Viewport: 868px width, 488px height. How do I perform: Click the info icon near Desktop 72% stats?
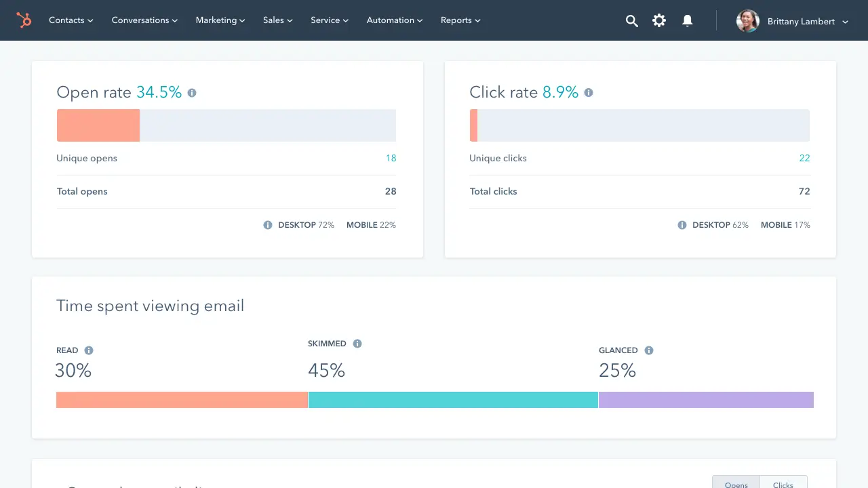coord(268,224)
